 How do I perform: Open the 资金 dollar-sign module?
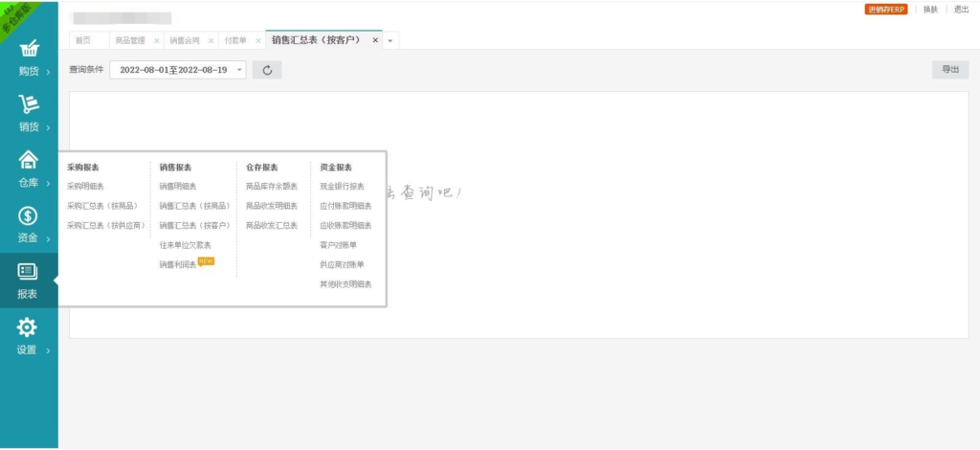click(29, 225)
